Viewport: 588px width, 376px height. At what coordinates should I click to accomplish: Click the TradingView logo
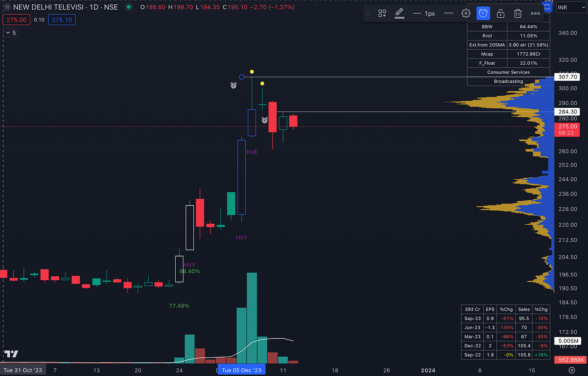pos(11,354)
